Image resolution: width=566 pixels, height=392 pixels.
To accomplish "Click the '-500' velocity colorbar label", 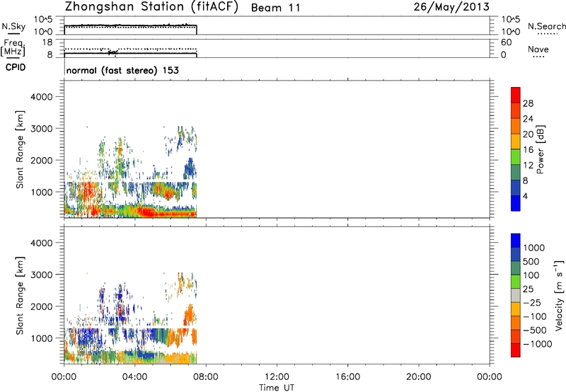I will pyautogui.click(x=535, y=330).
